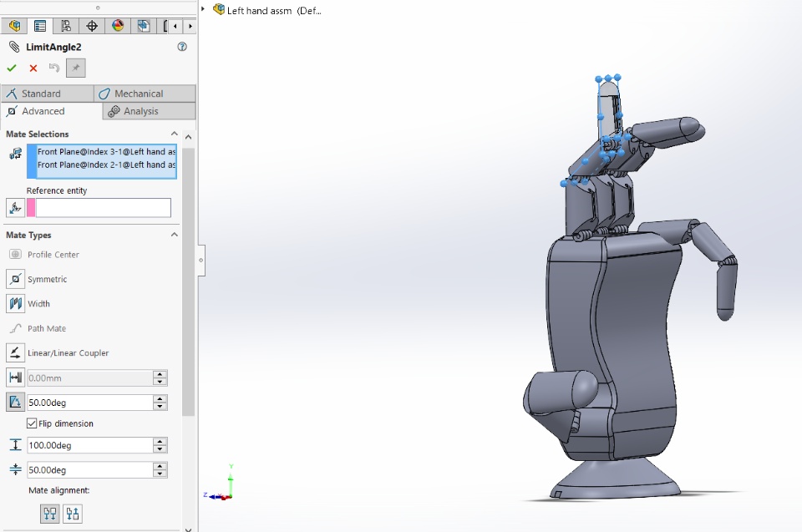Image resolution: width=802 pixels, height=532 pixels.
Task: Switch to the Advanced mates tab
Action: (51, 111)
